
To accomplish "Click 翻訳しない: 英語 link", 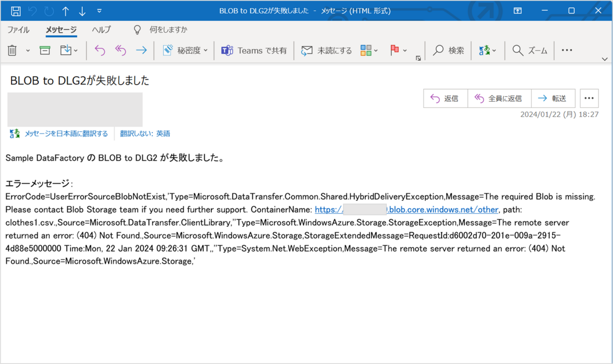I will tap(145, 134).
